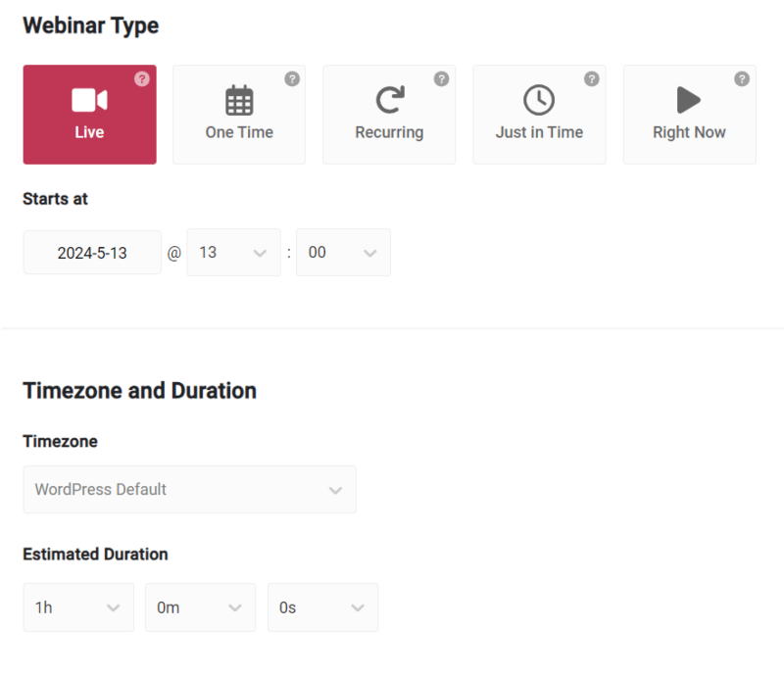Click the camera icon on the Live tile
Image resolution: width=784 pixels, height=678 pixels.
click(89, 98)
